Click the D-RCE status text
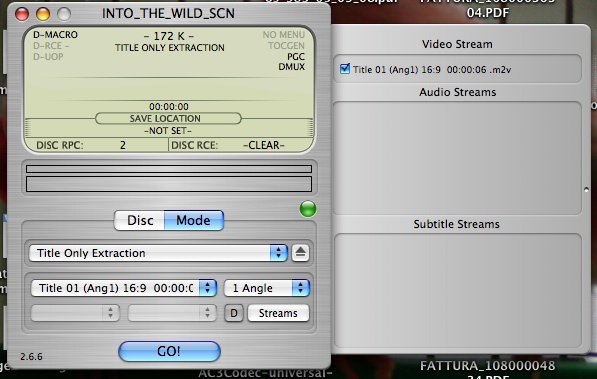Image resolution: width=597 pixels, height=379 pixels. point(51,46)
